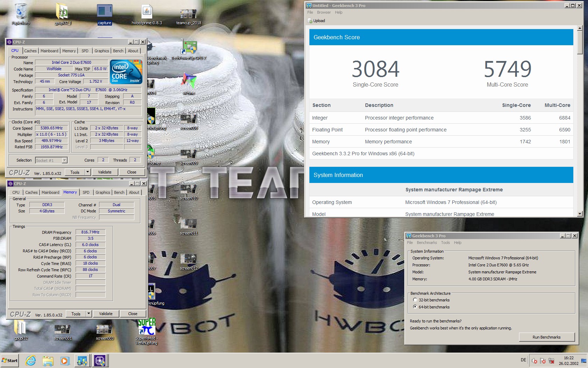
Task: Open Windows Explorer from the taskbar
Action: point(48,360)
